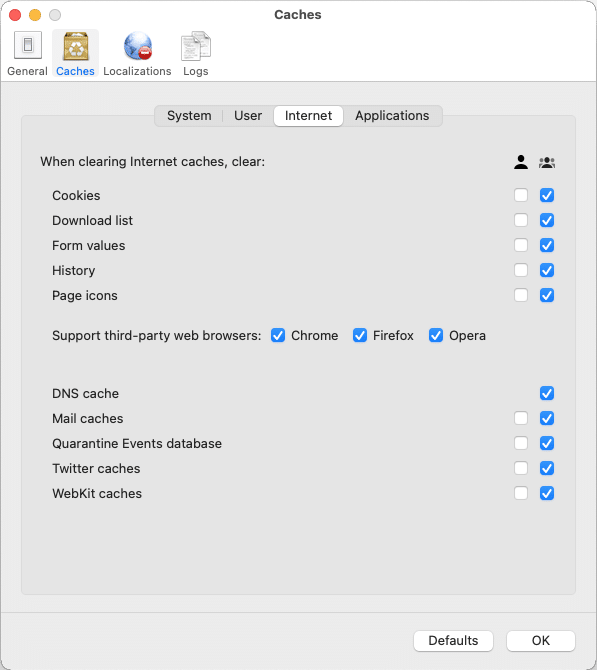Switch to the Applications tab
Viewport: 597px width, 670px height.
click(392, 116)
